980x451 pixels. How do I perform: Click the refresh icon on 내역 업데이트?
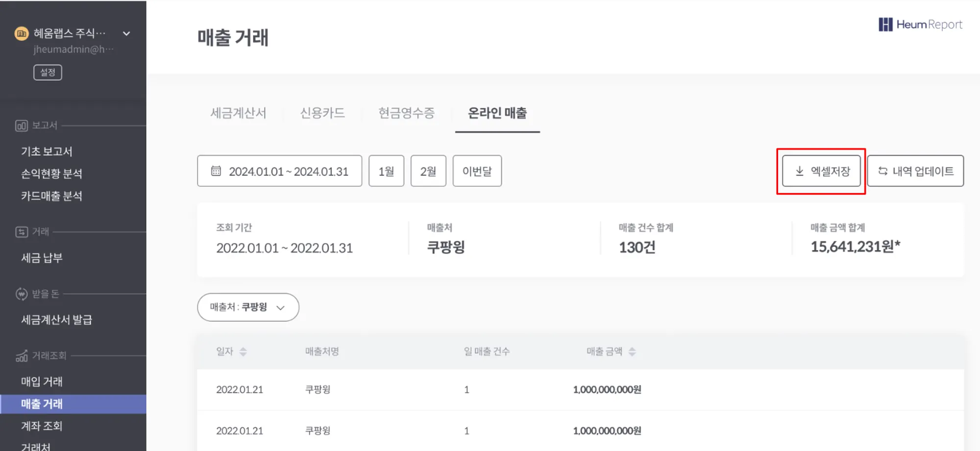tap(882, 171)
